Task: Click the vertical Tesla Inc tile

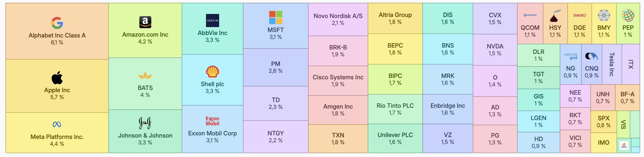Action: (612, 64)
